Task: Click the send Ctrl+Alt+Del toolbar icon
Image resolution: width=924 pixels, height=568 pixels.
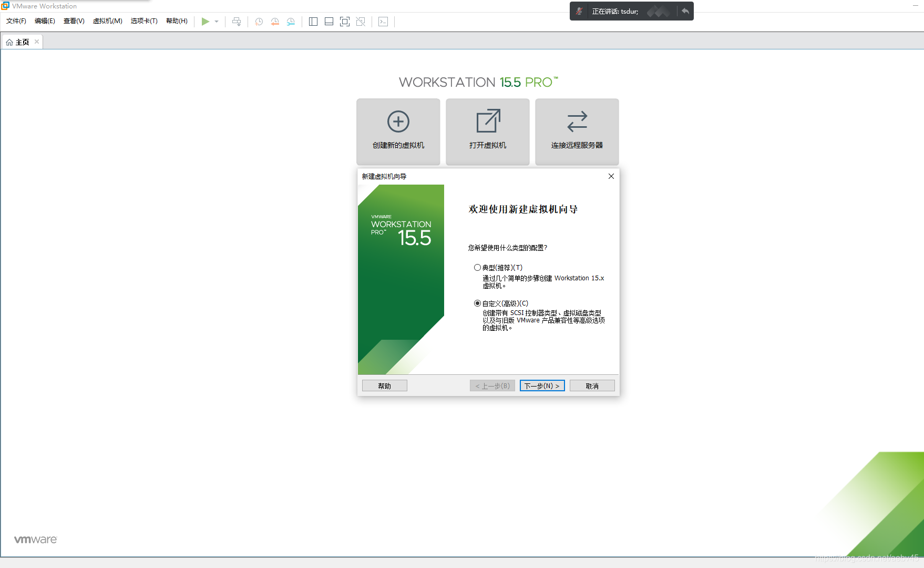Action: [x=237, y=22]
